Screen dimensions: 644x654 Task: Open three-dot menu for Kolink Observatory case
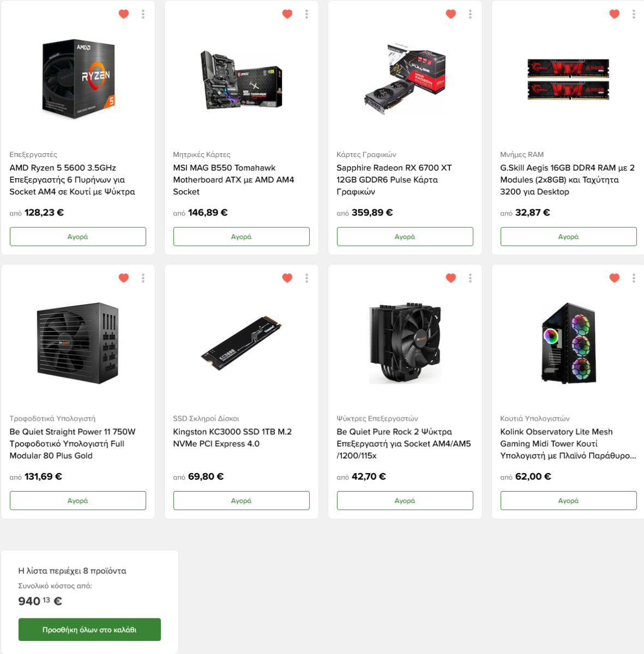coord(634,278)
